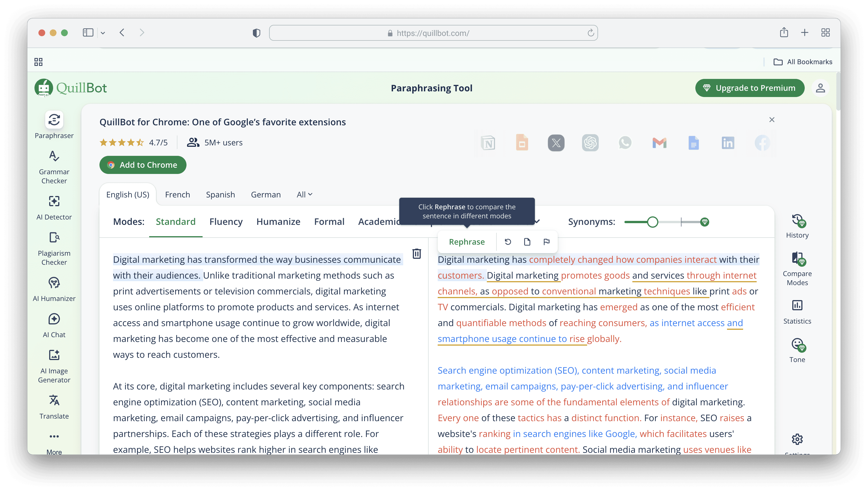Report sentence with the flag icon
Viewport: 868px width, 491px height.
[546, 242]
